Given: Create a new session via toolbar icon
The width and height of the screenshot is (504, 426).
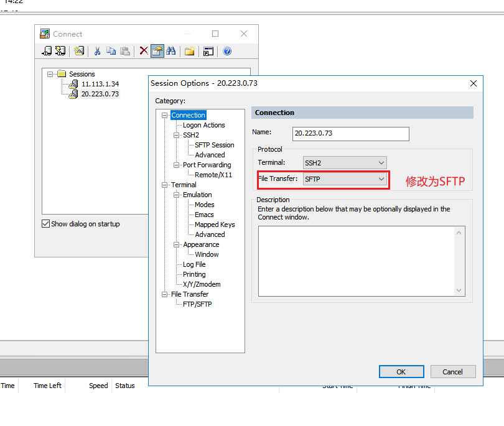Looking at the screenshot, I should coord(79,51).
